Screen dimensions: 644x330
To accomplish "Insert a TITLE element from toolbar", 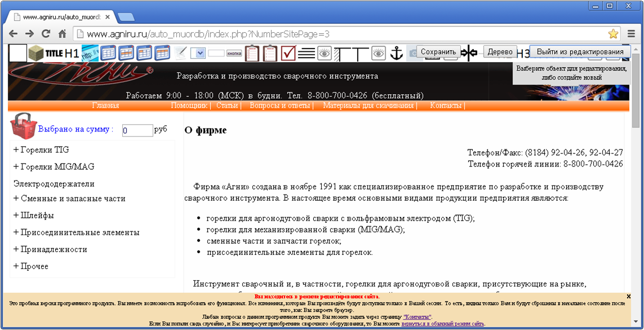I will (x=54, y=53).
